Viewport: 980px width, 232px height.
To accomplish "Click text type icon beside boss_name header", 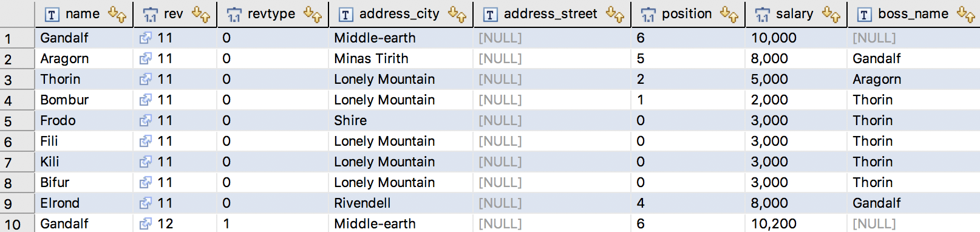I will coord(864,15).
